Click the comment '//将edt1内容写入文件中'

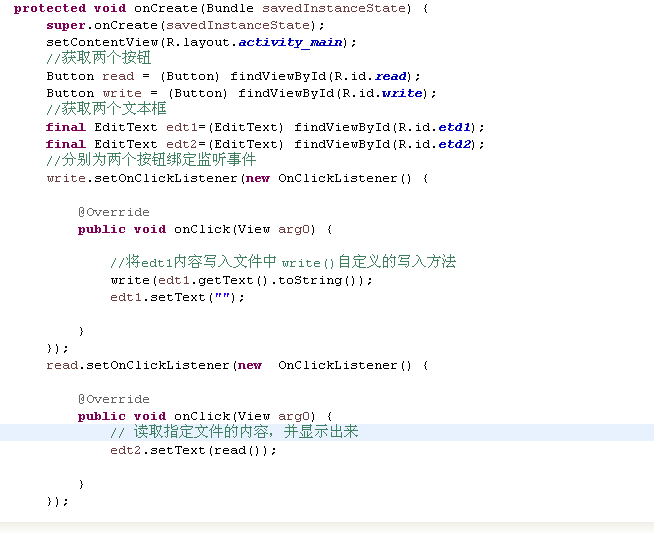(194, 262)
